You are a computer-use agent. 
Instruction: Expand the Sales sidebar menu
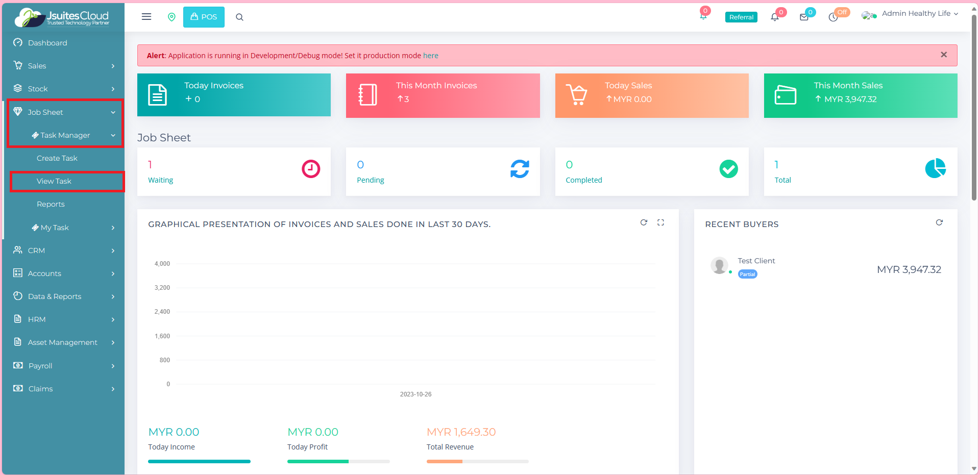(x=64, y=66)
